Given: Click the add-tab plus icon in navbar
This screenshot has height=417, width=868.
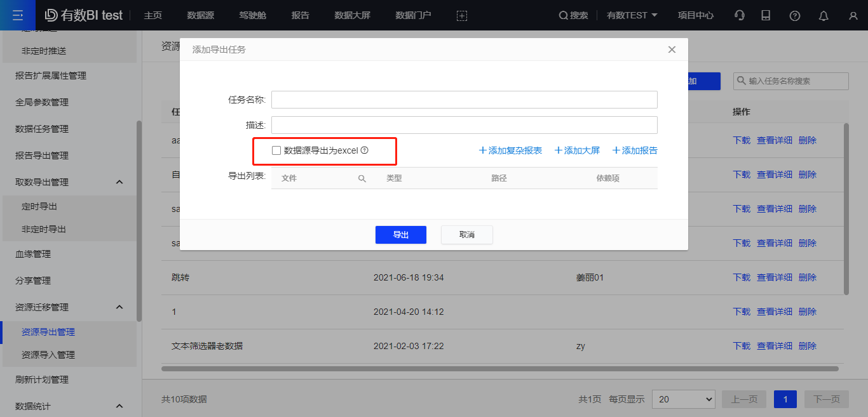Looking at the screenshot, I should click(462, 15).
